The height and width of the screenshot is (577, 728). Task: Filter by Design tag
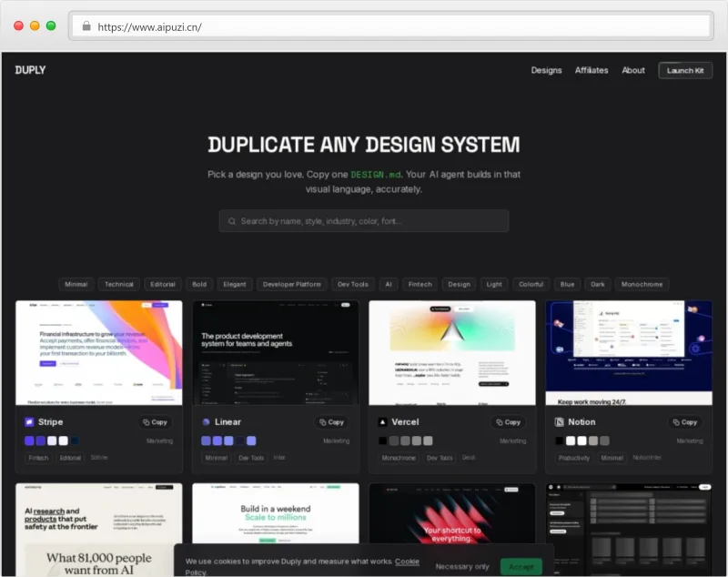pyautogui.click(x=460, y=284)
